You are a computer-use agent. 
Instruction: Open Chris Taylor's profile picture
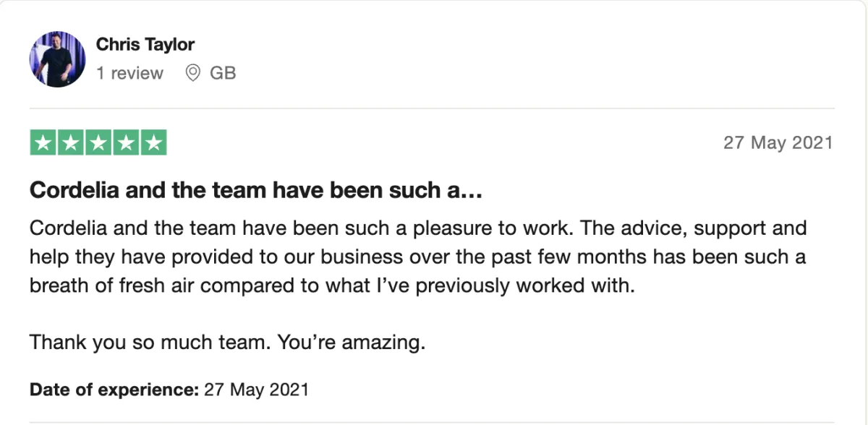[57, 59]
